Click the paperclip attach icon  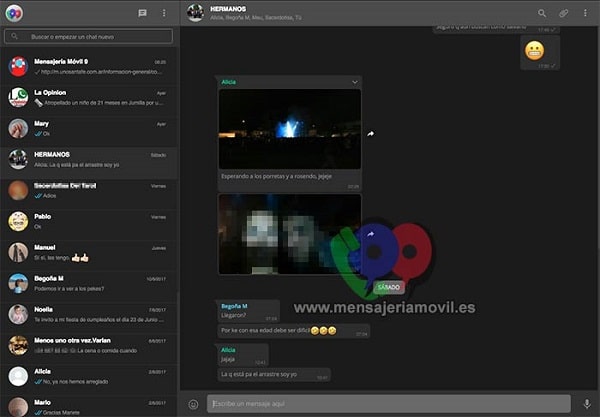click(564, 13)
